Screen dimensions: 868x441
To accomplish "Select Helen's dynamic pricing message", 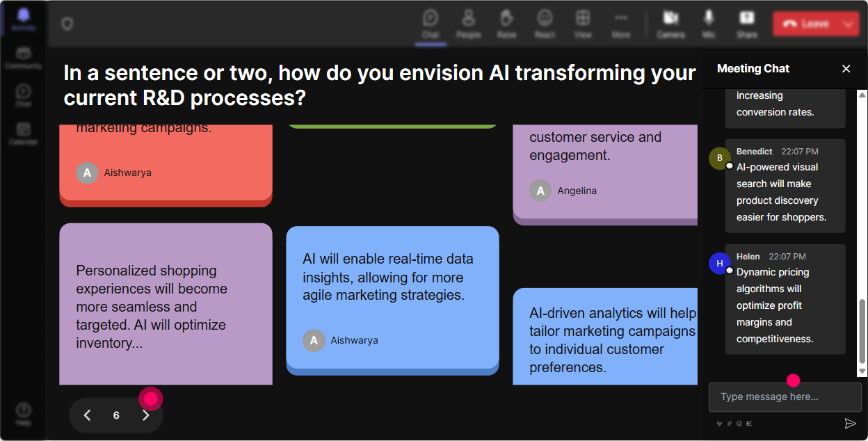I will [x=785, y=299].
